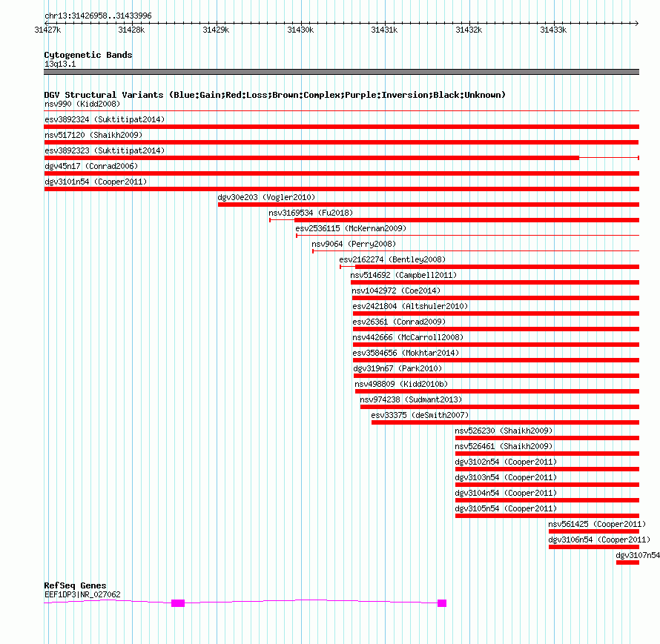Click the 31432k ruler tick label
The image size is (660, 644).
[469, 30]
